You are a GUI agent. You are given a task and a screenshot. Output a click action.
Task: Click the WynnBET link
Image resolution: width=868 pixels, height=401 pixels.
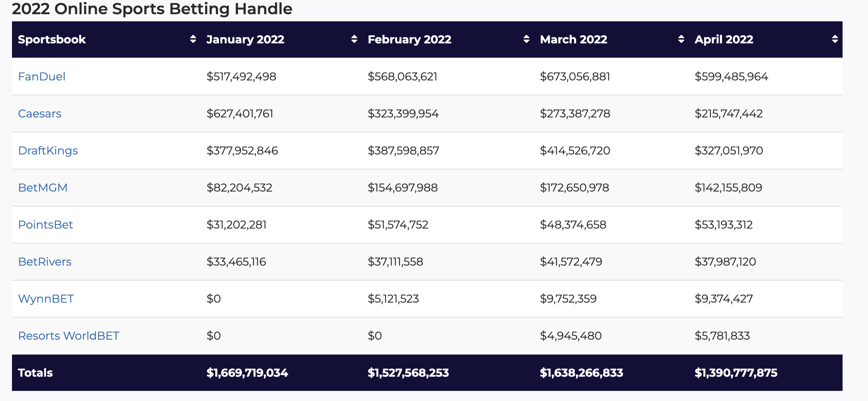(x=46, y=299)
